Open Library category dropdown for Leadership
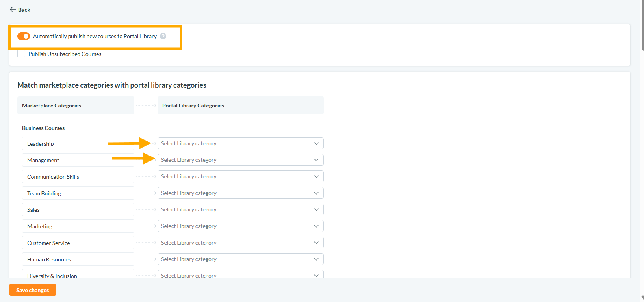 pos(241,143)
